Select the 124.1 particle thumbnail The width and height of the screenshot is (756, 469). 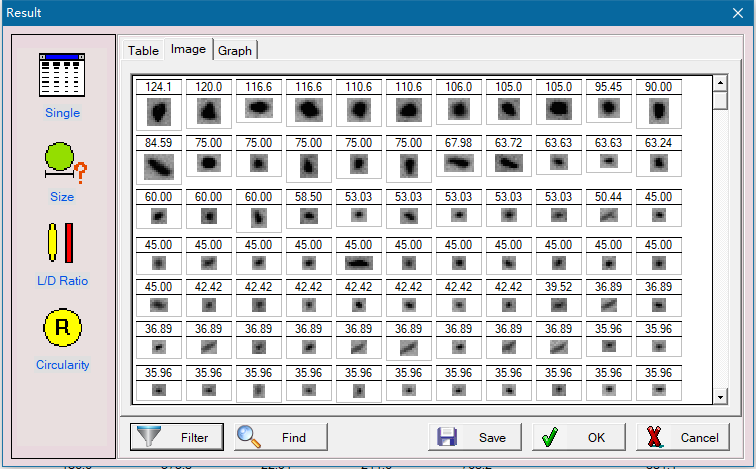point(158,110)
